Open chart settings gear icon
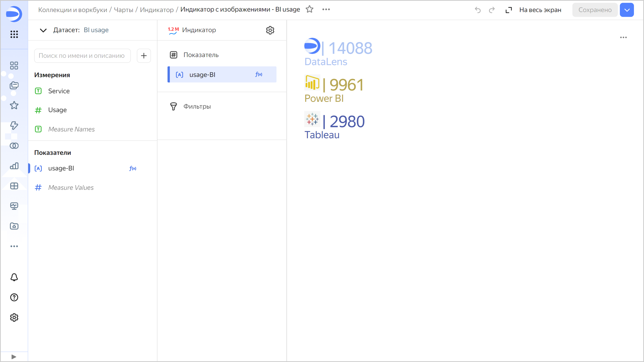644x362 pixels. click(270, 30)
